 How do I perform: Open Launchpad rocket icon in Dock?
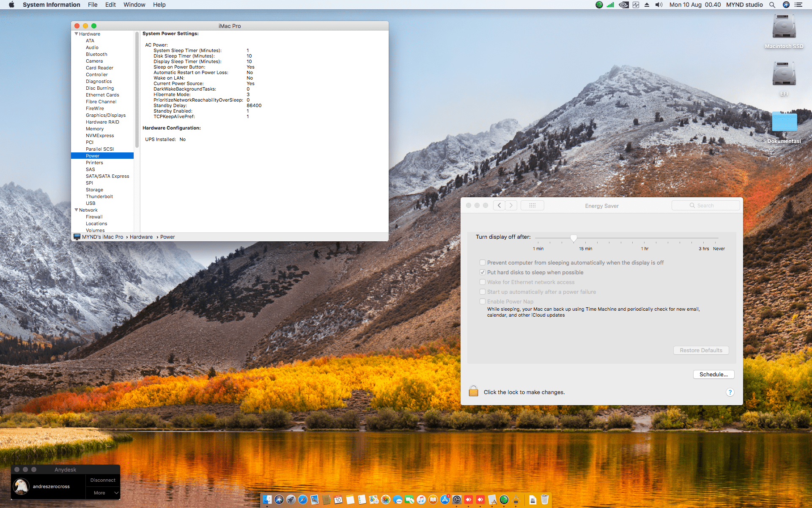click(x=291, y=500)
